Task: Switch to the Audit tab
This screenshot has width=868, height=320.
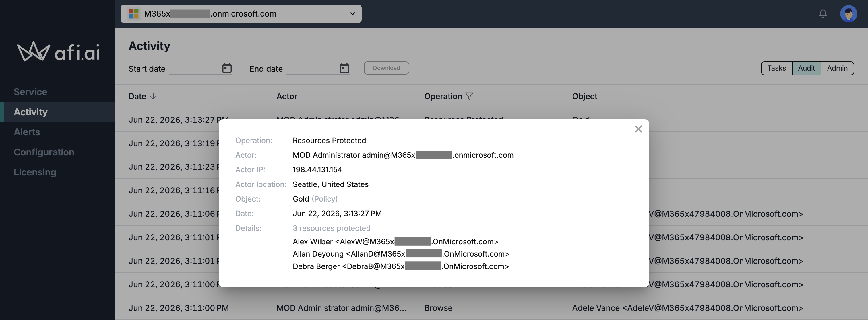Action: point(806,68)
